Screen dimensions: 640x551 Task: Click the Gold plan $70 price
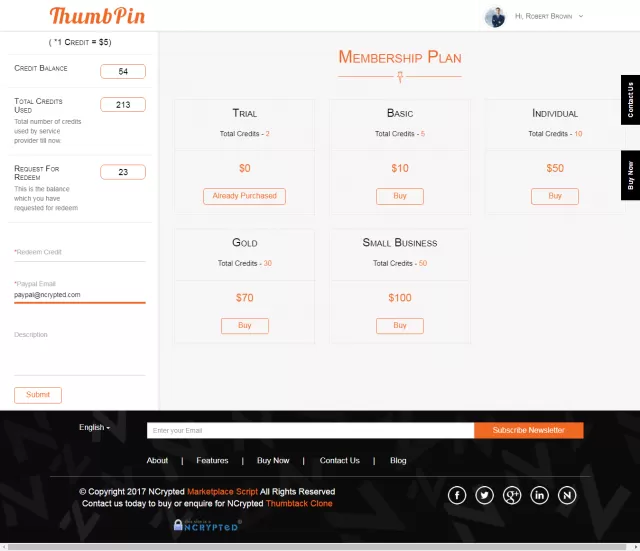244,298
